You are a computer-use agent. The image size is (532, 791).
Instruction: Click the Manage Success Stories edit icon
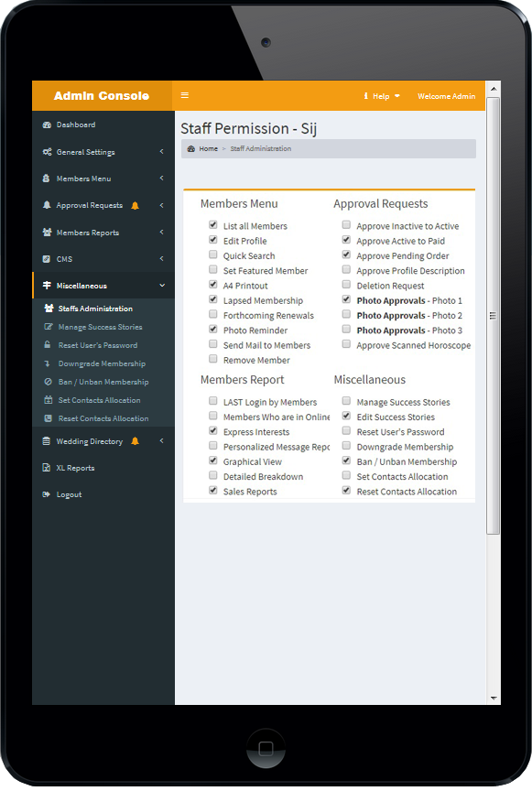(49, 327)
